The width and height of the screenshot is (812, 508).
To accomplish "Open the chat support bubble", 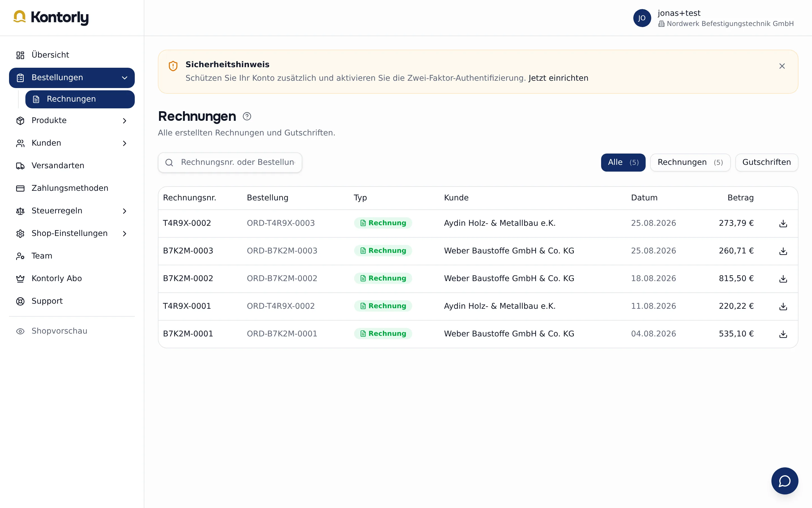I will (784, 481).
